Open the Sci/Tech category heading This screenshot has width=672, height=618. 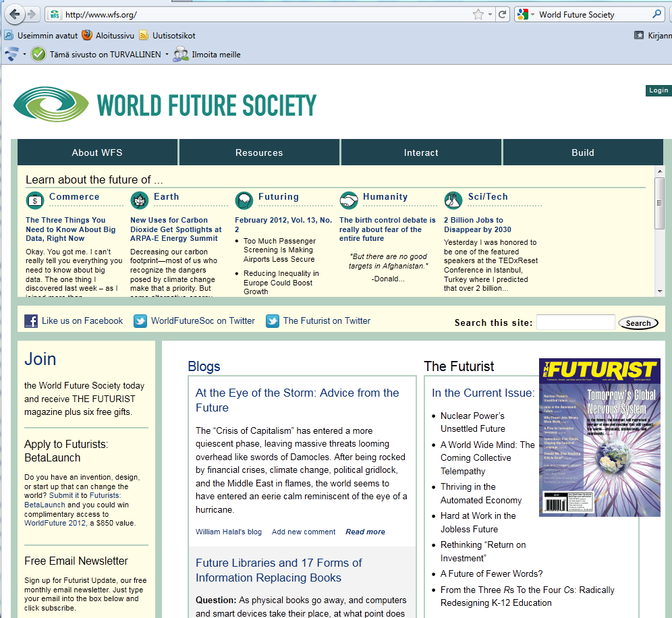(x=488, y=197)
